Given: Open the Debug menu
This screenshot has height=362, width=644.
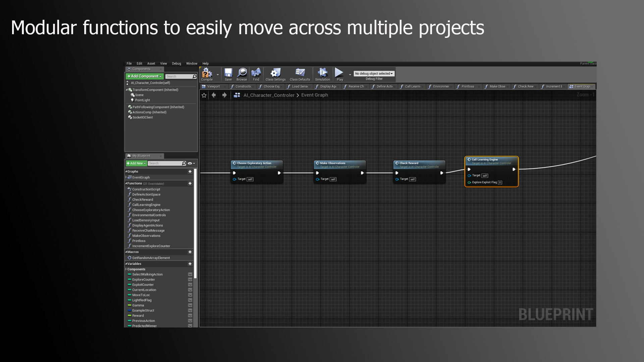Looking at the screenshot, I should click(x=176, y=63).
